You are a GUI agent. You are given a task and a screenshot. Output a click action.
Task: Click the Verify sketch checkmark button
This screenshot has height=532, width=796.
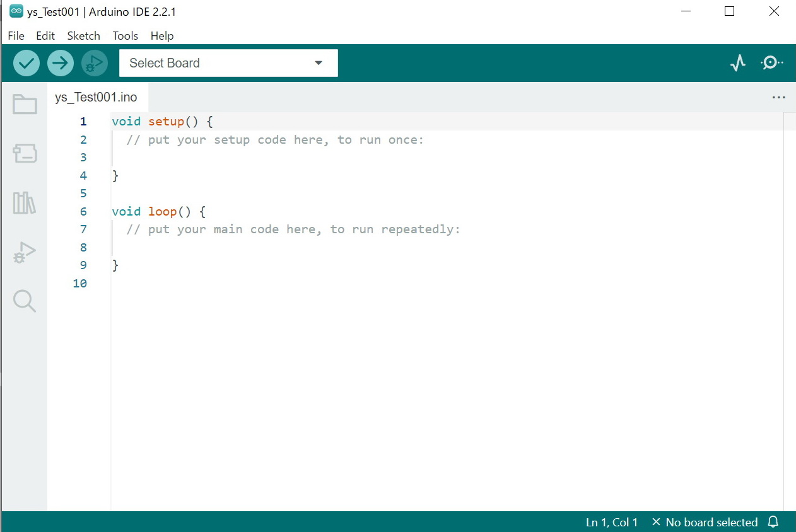pyautogui.click(x=26, y=63)
